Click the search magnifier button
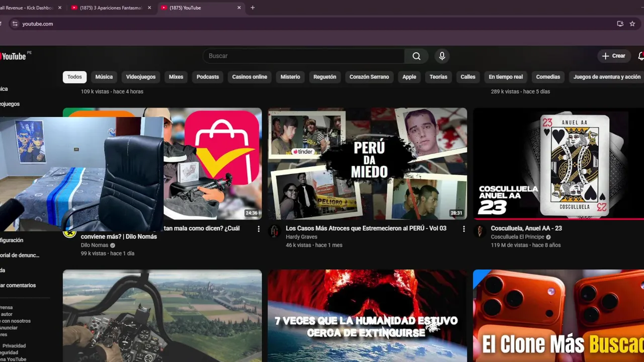644x362 pixels. click(417, 56)
